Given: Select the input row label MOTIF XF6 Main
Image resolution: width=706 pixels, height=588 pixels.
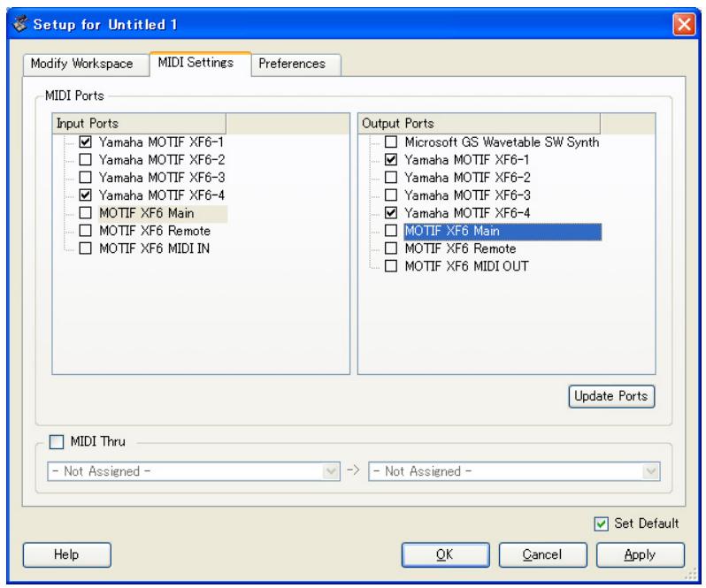Looking at the screenshot, I should [147, 213].
